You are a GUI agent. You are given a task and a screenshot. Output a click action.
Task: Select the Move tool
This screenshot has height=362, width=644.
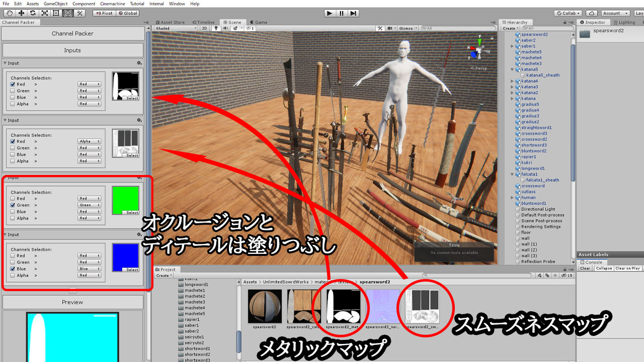click(21, 13)
